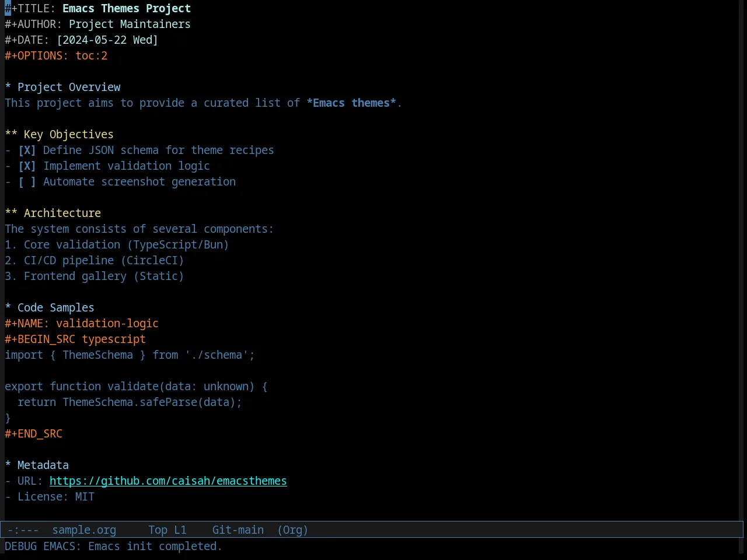Click the '(Org)' major mode indicator
Viewport: 747px width, 560px height.
point(292,530)
